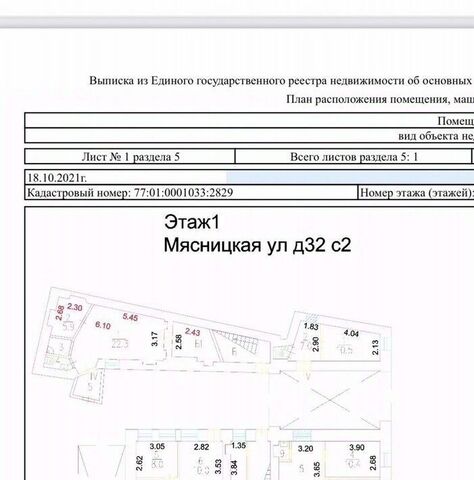Click dimension 5.45 on floor plan
Viewport: 474px width, 480px height.
(130, 317)
